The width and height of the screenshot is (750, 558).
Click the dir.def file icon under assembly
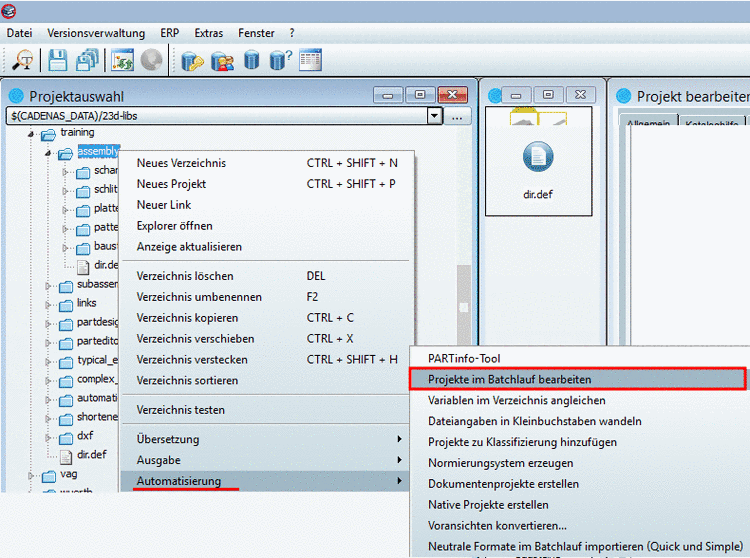[x=83, y=267]
